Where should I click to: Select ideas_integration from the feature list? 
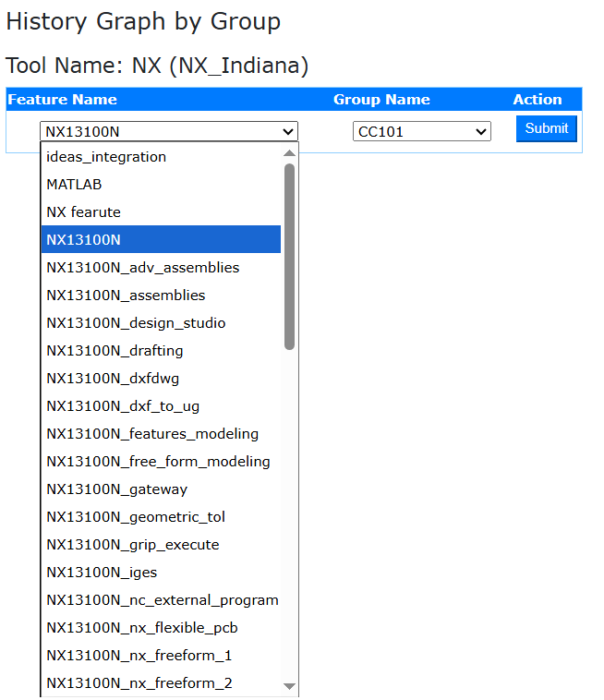[x=161, y=157]
